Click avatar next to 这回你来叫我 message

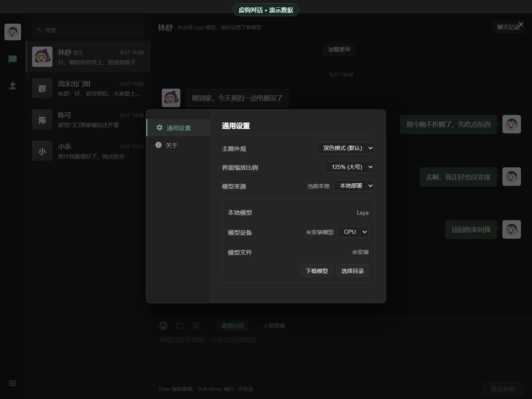tap(512, 229)
